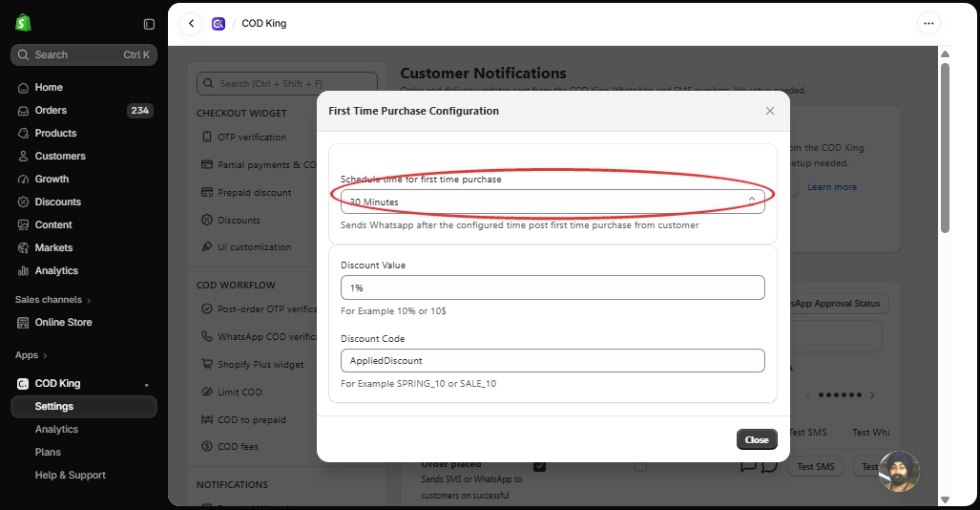Toggle Order placed unchecked checkbox
Image resolution: width=980 pixels, height=510 pixels.
640,466
